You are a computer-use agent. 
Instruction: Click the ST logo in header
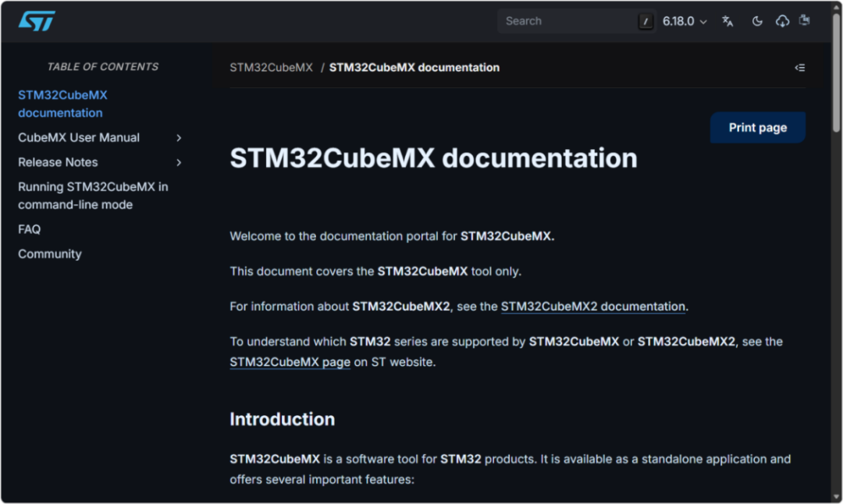point(37,21)
